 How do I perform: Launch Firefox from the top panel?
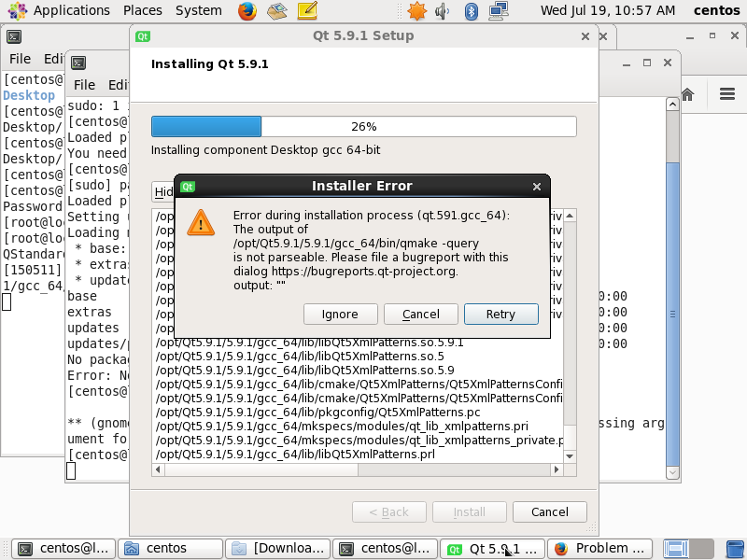point(247,10)
